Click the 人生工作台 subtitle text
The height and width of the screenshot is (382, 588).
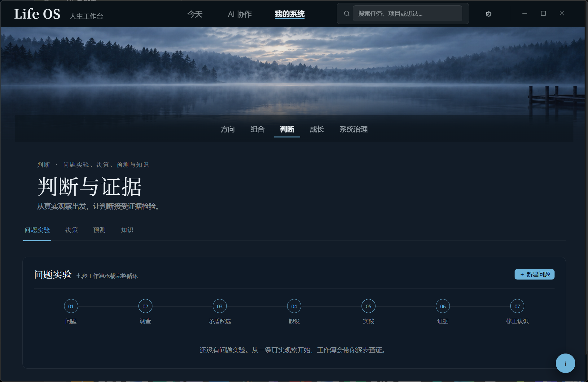point(86,16)
